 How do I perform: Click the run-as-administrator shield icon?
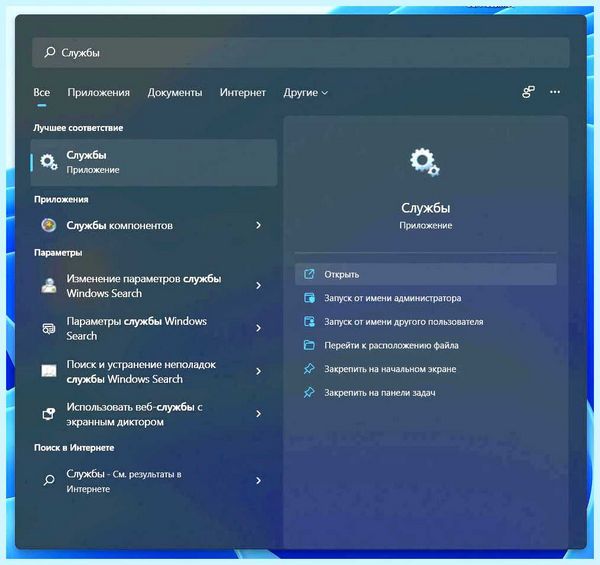(x=309, y=298)
